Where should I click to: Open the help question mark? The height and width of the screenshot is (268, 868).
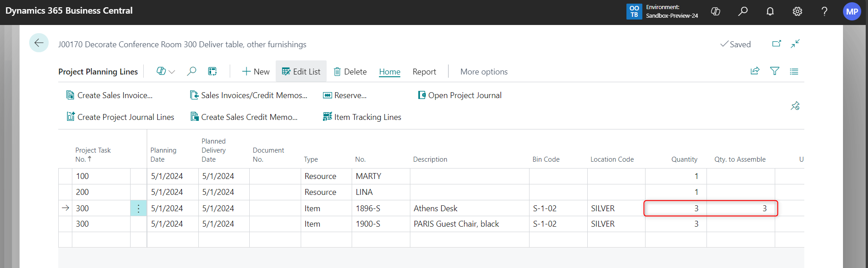(x=824, y=11)
